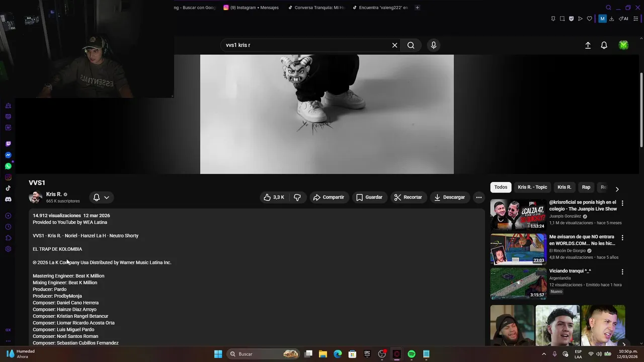Click the Descargar button

point(450,197)
